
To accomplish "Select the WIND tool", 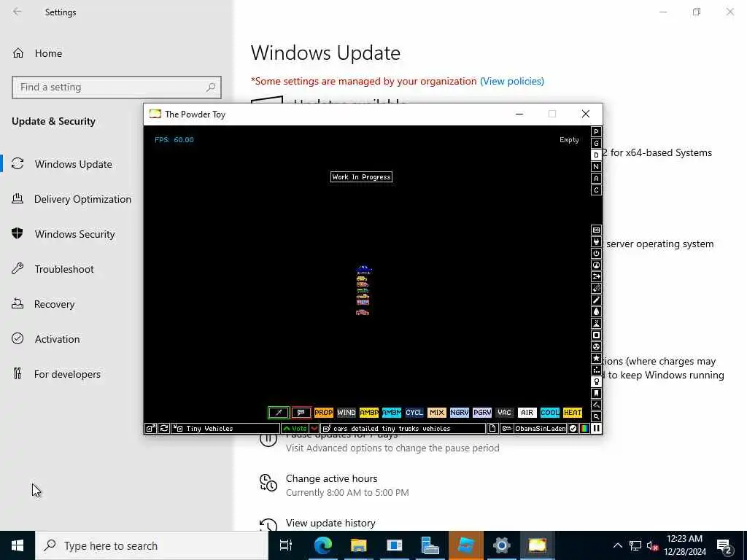I will (347, 413).
